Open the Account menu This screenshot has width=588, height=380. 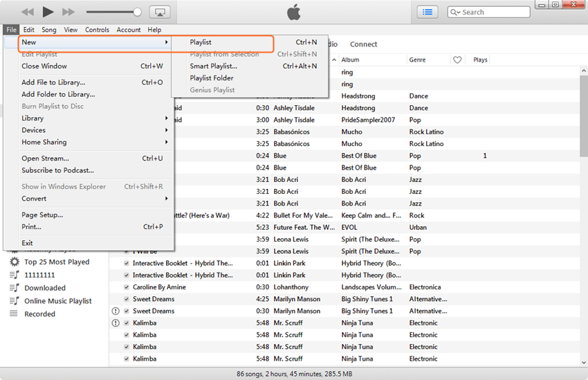129,30
